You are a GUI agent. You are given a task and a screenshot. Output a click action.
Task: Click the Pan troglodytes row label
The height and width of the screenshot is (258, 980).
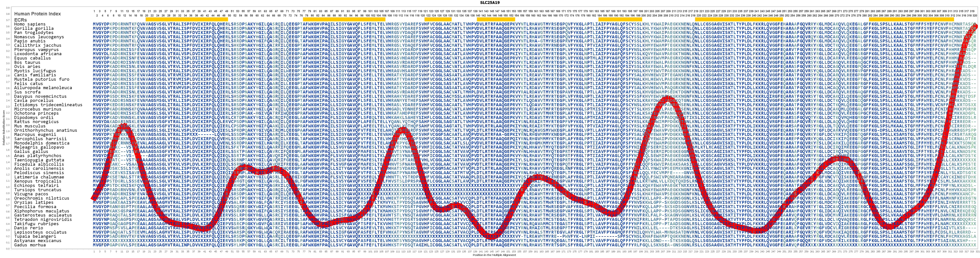point(34,33)
